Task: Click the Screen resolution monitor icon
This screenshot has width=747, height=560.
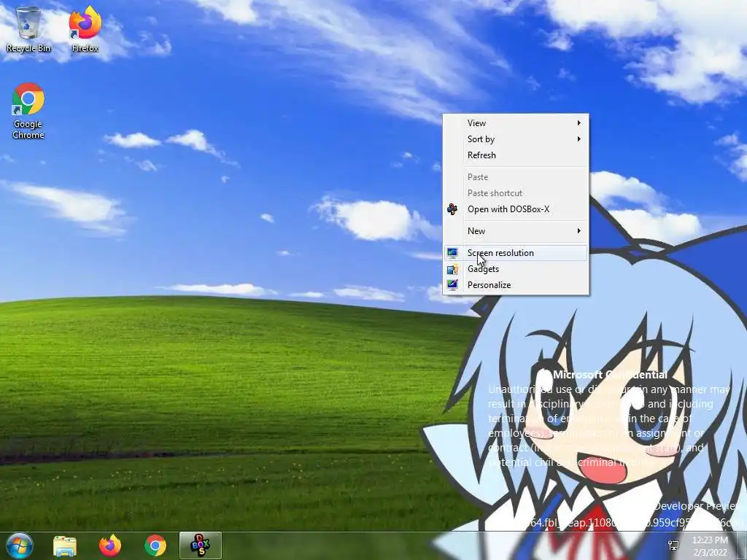Action: (452, 253)
